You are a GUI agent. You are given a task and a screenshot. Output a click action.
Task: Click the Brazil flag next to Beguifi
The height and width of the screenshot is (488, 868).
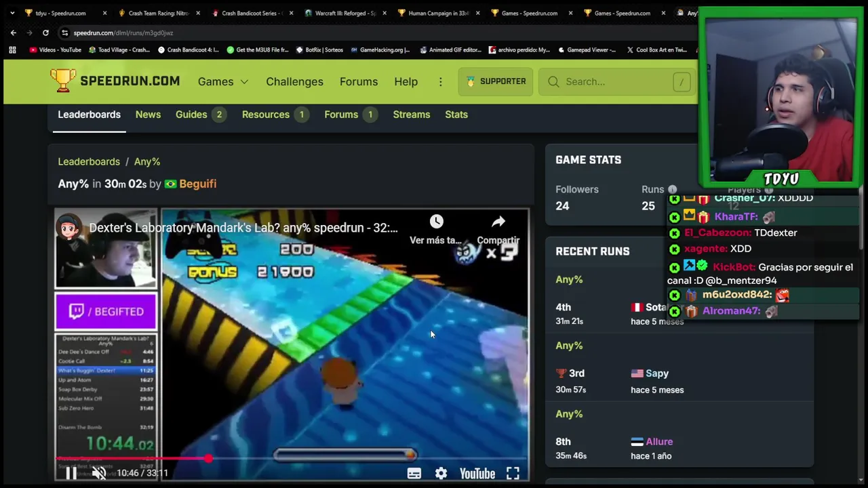170,184
